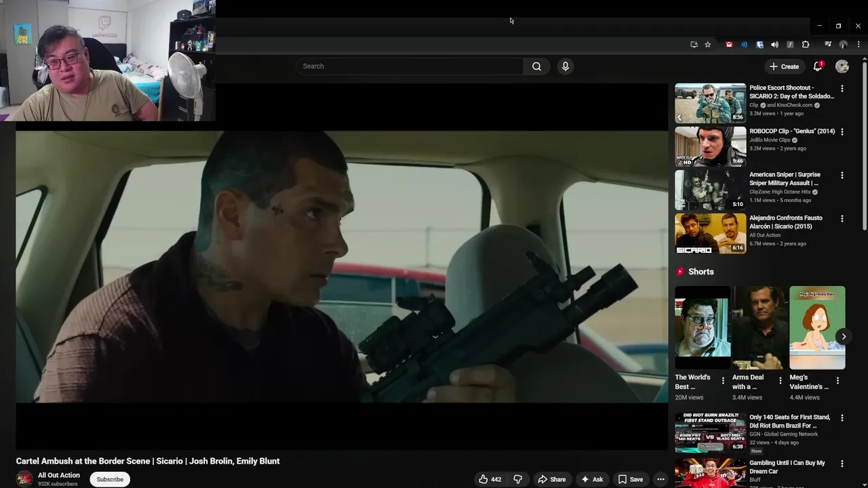
Task: Open Meg's Valentine's short thumbnail
Action: click(x=817, y=327)
